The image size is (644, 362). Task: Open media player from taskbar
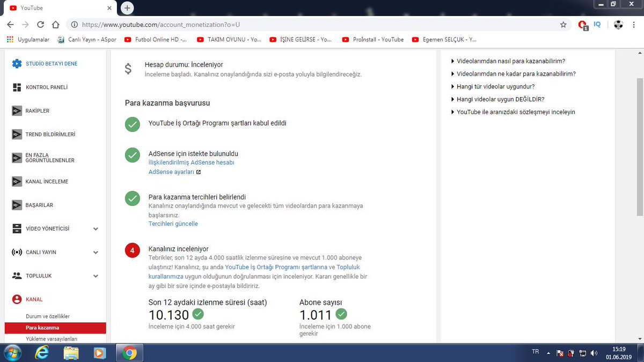(x=99, y=353)
